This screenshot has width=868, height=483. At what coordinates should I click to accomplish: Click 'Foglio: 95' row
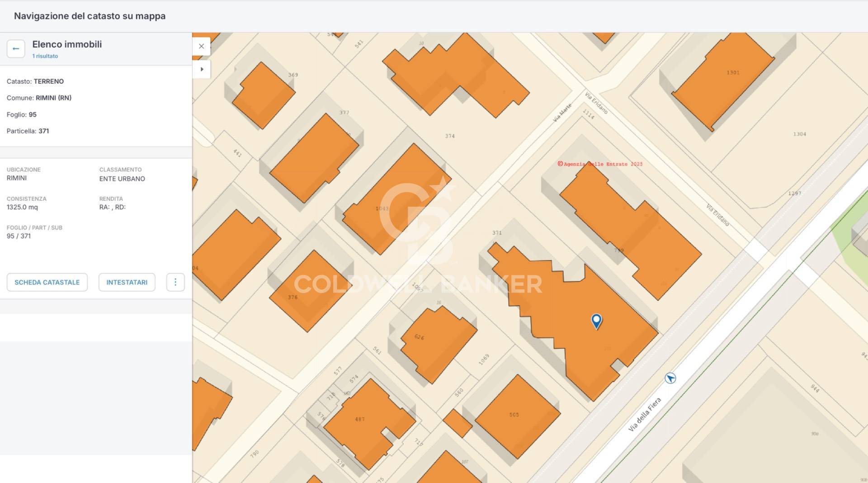[x=22, y=114]
